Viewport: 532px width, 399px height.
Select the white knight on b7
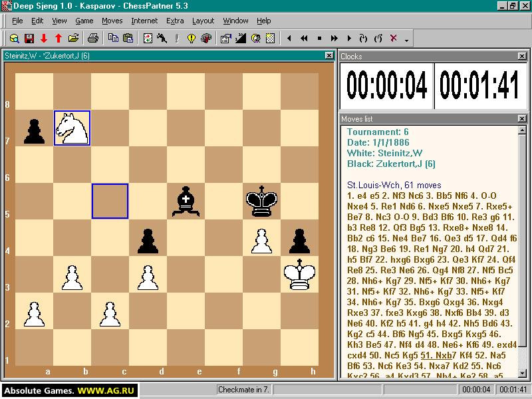click(x=72, y=128)
